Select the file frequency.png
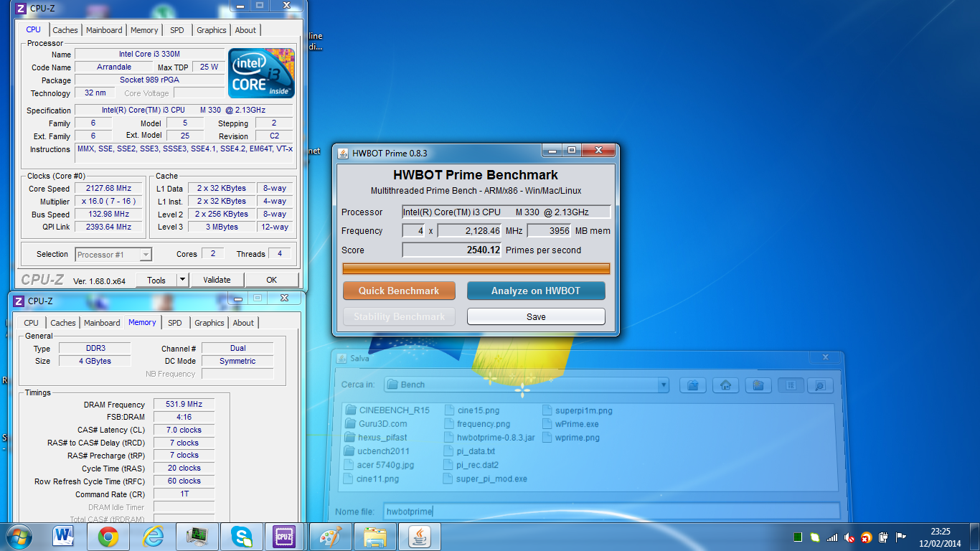The image size is (980, 551). pos(477,424)
